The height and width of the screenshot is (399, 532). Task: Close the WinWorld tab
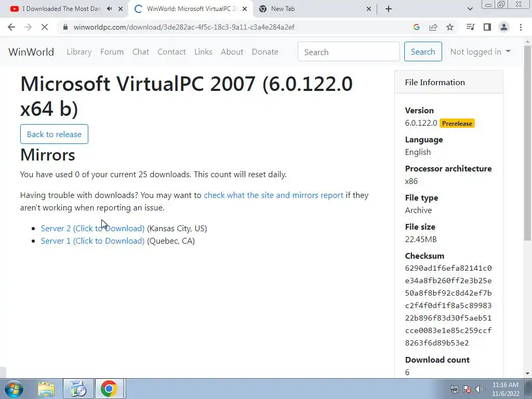(245, 9)
